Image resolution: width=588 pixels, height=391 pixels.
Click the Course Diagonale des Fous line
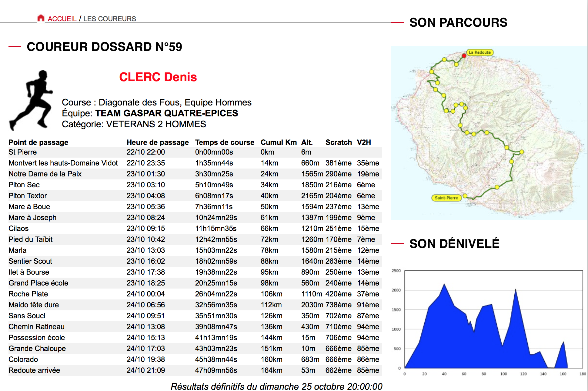(157, 102)
